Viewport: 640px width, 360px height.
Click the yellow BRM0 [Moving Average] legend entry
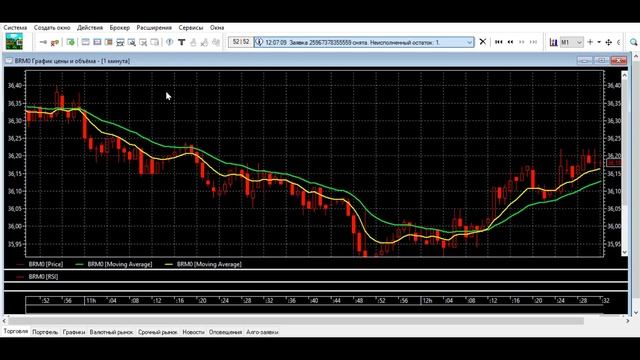(x=203, y=264)
